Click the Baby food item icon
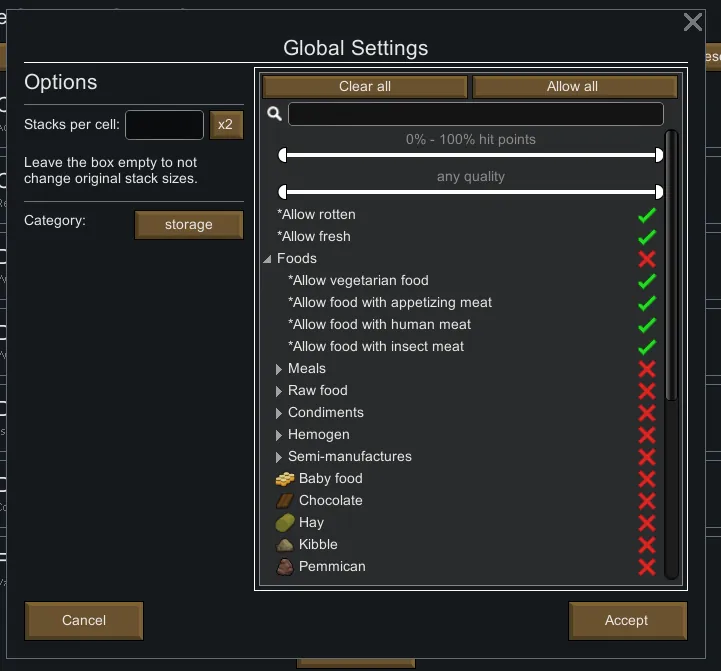This screenshot has width=721, height=671. (285, 479)
